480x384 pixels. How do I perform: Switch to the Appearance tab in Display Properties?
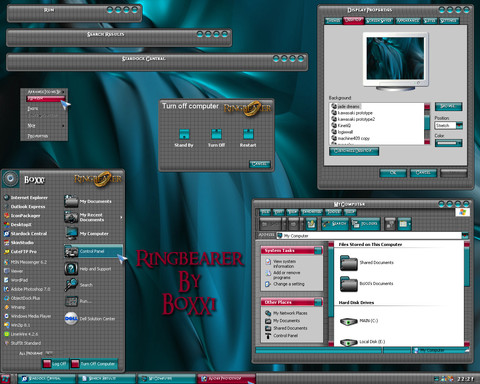[x=408, y=21]
